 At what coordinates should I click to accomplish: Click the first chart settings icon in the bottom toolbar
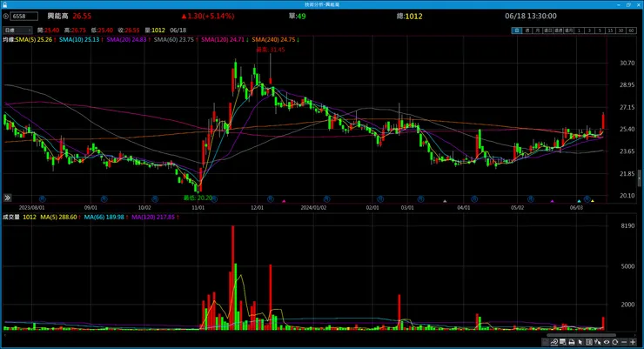(x=545, y=342)
